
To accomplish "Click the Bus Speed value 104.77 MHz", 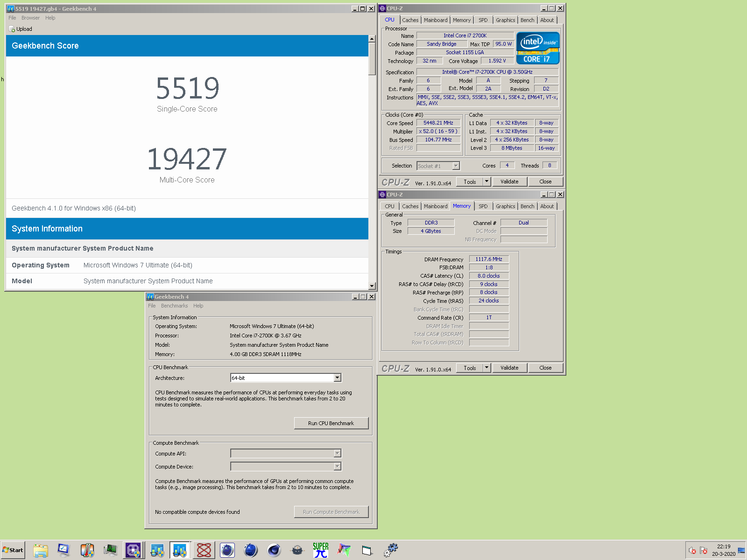I will pos(438,140).
